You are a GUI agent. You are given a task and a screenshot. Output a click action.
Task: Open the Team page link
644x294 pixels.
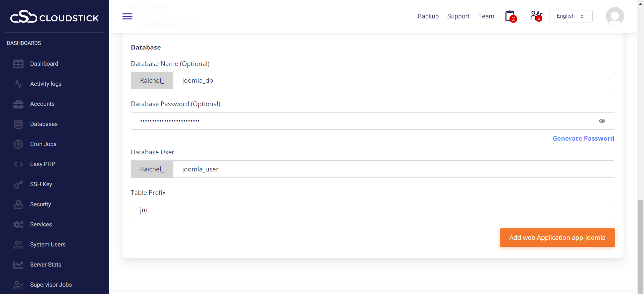pos(486,16)
